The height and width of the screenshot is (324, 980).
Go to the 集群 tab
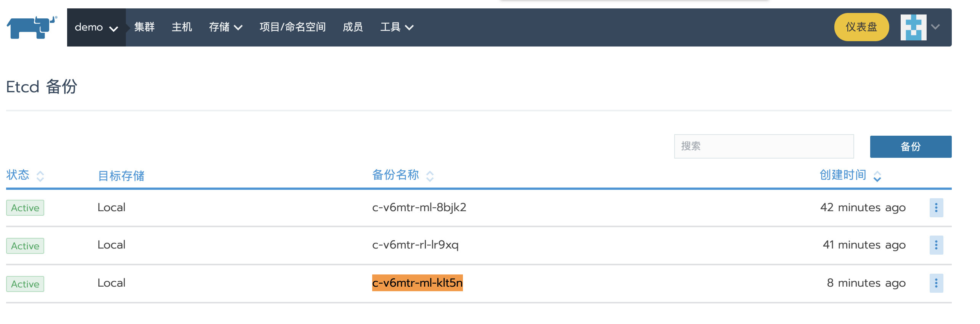pyautogui.click(x=145, y=27)
